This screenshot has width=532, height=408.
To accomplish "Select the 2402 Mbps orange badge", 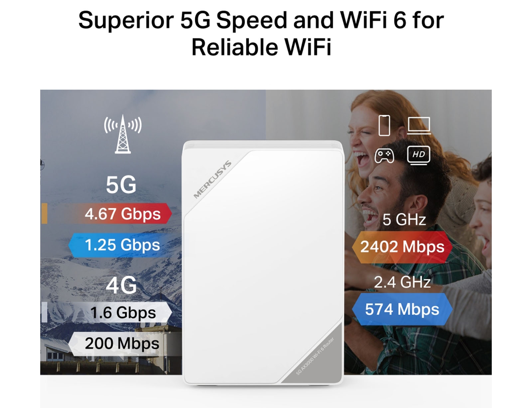I will (x=402, y=247).
